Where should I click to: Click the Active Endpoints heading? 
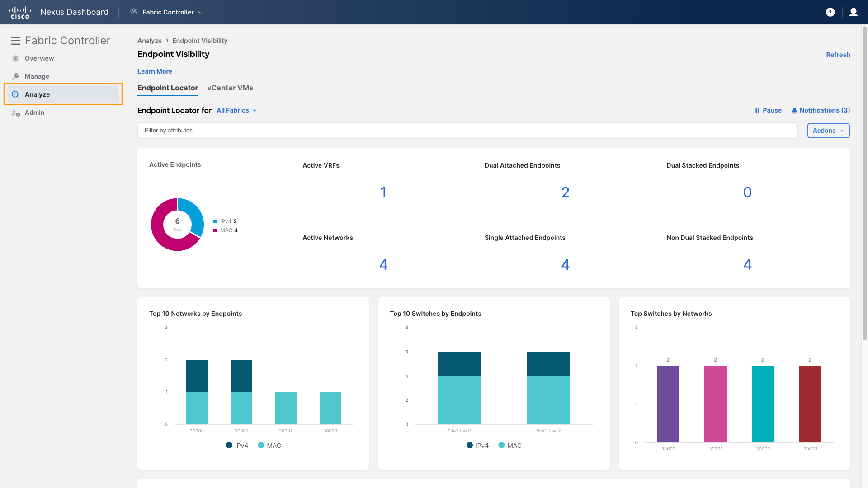coord(175,164)
